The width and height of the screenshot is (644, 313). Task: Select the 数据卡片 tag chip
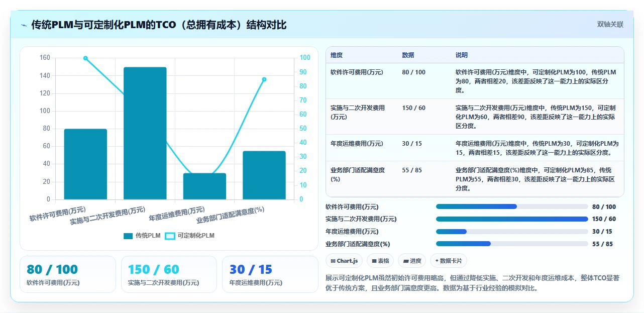(449, 261)
